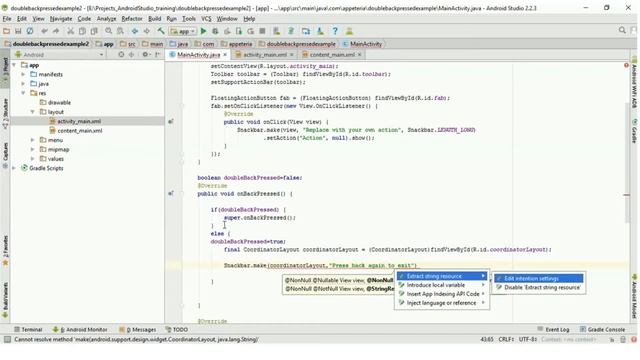Viewport: 640px width, 360px height.
Task: Select Edit intention settings submenu item
Action: 538,278
